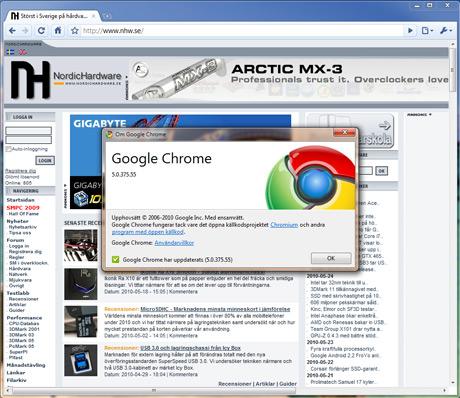Click the password field under Logga in
This screenshot has width=460, height=398.
(29, 140)
